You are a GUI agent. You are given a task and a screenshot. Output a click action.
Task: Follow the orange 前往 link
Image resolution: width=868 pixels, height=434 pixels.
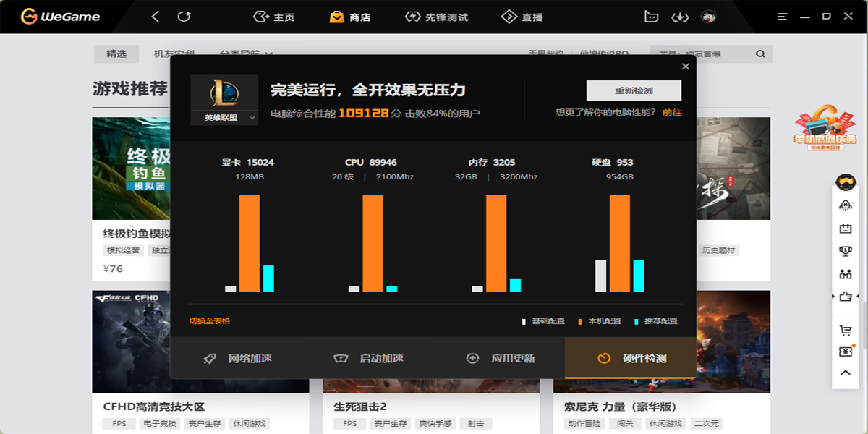tap(671, 112)
